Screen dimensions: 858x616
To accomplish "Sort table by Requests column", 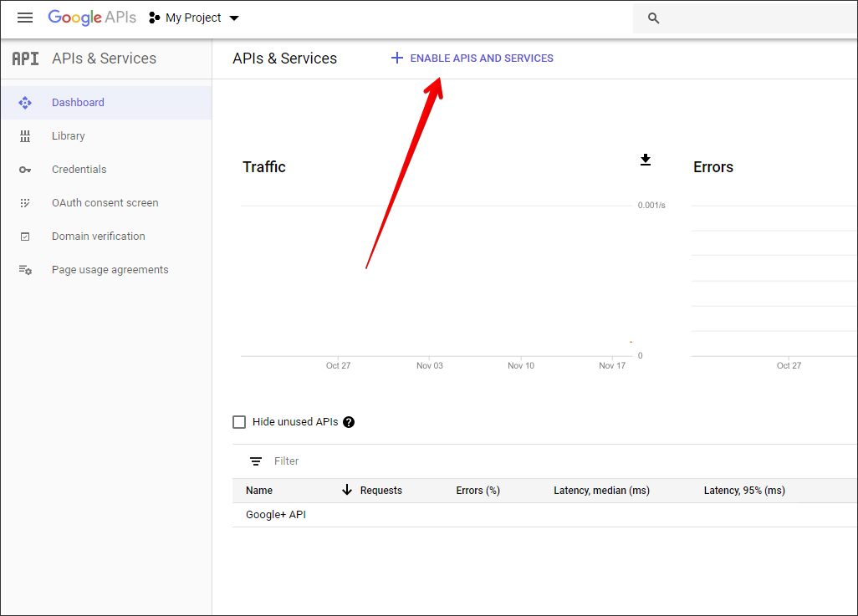I will [x=380, y=491].
